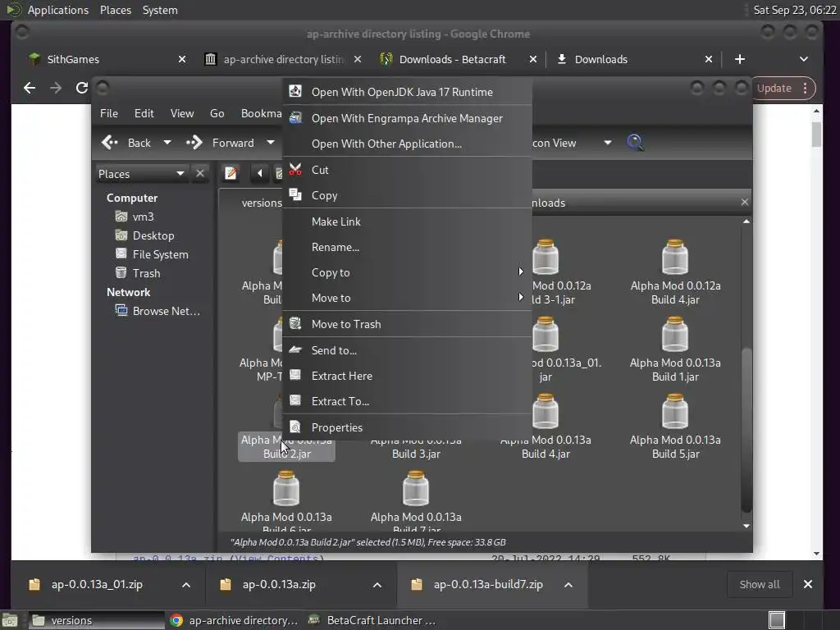Close the Chrome downloads bar
840x630 pixels.
pos(807,584)
